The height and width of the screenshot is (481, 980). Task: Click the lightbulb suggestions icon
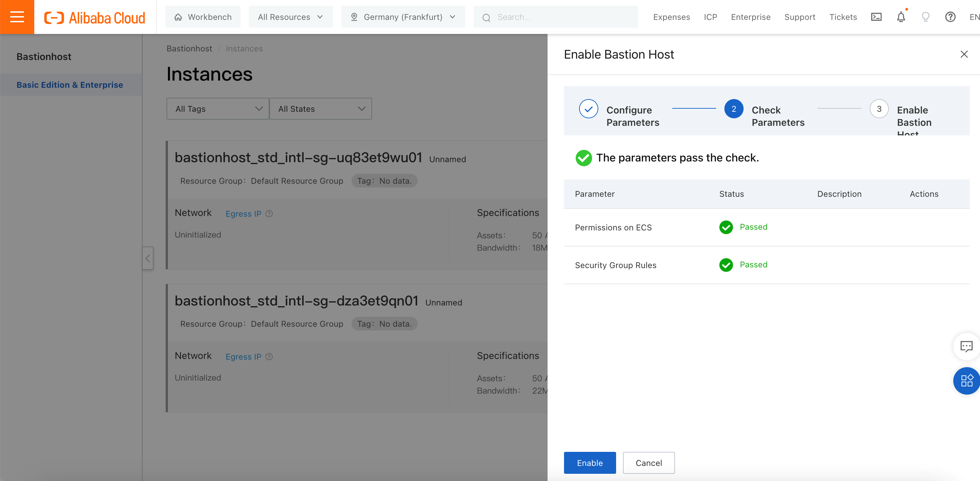pos(926,17)
